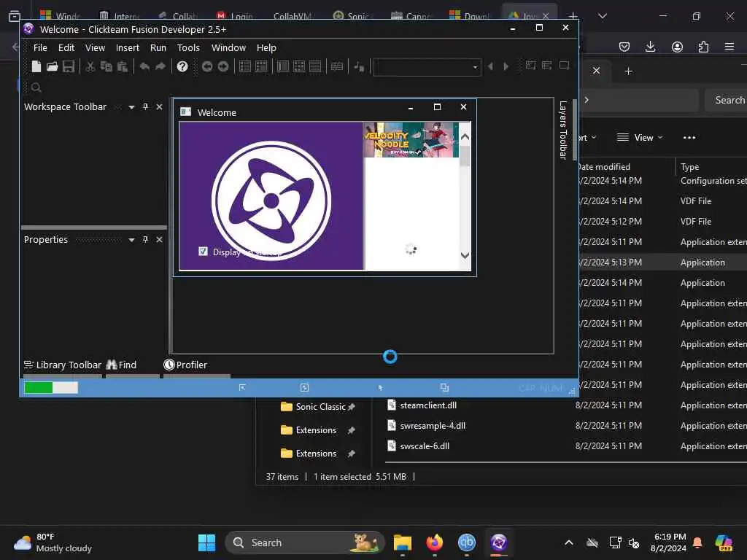Image resolution: width=747 pixels, height=560 pixels.
Task: Click the magnifier zoom icon below toolbar
Action: 36,87
